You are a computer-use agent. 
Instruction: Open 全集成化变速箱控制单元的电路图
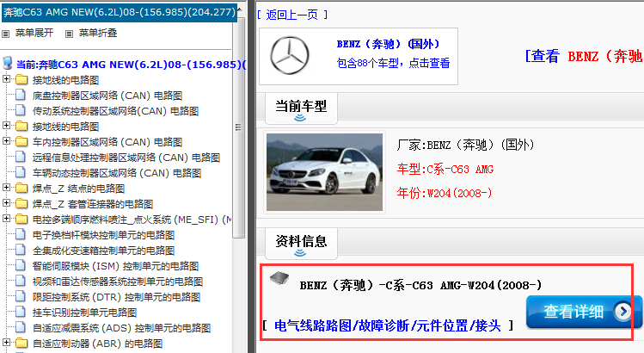[103, 251]
